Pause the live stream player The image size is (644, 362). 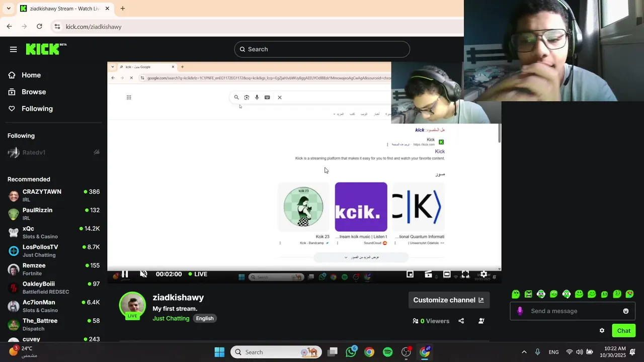point(125,274)
